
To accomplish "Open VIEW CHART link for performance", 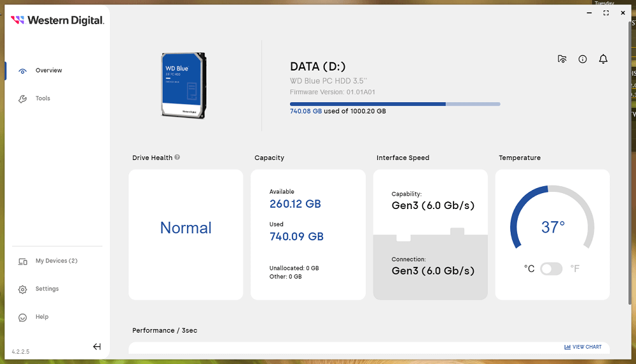I will (x=587, y=347).
